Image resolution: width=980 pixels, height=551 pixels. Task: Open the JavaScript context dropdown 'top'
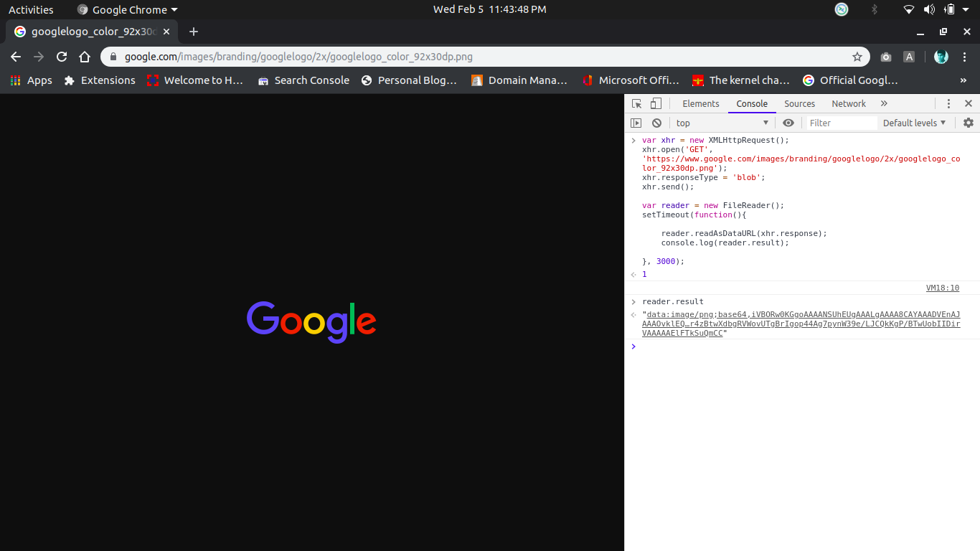click(x=722, y=123)
